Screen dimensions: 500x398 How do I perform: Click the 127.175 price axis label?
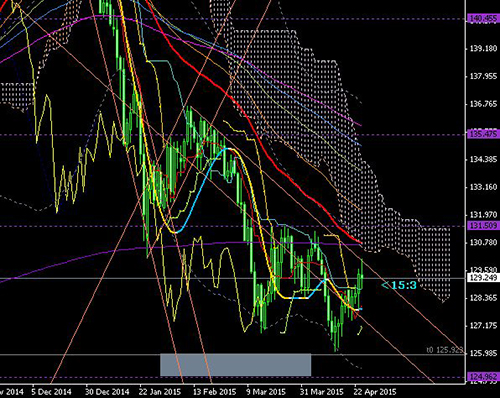[x=483, y=325]
